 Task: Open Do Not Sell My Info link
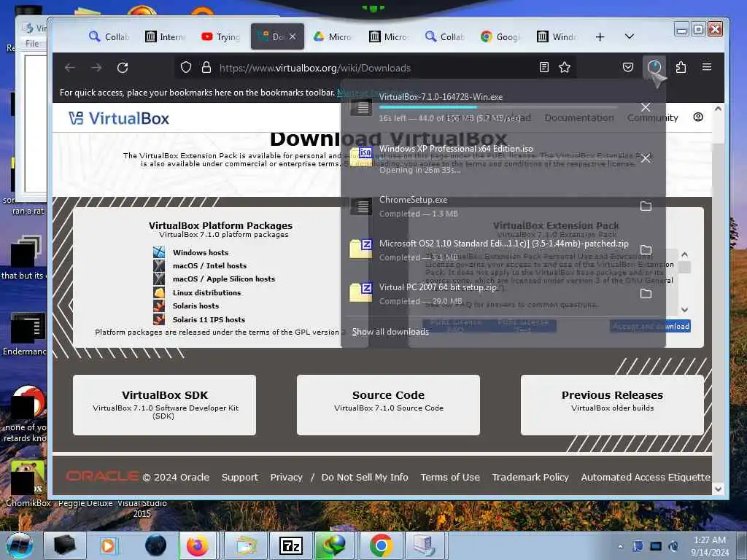[x=365, y=477]
